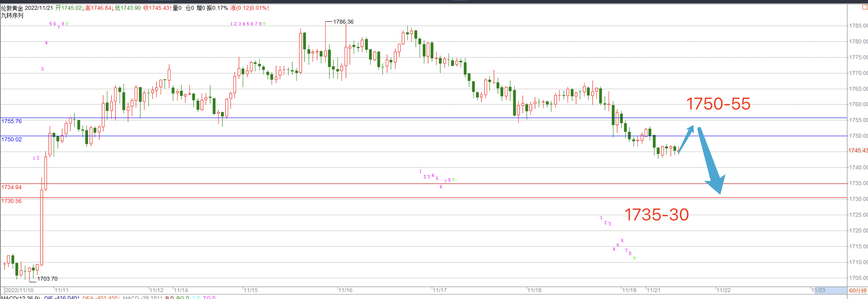Viewport: 868px width, 299px height.
Task: Click the 1770.00 price axis label
Action: coord(858,73)
